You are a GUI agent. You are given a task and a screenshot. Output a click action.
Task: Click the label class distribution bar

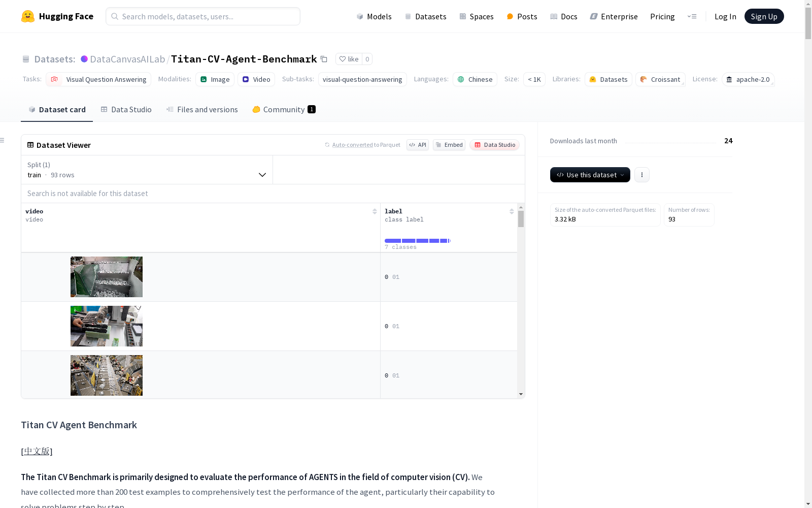click(418, 241)
